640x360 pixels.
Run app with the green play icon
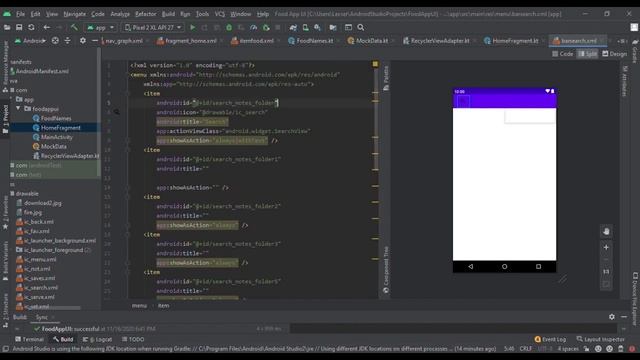point(193,27)
